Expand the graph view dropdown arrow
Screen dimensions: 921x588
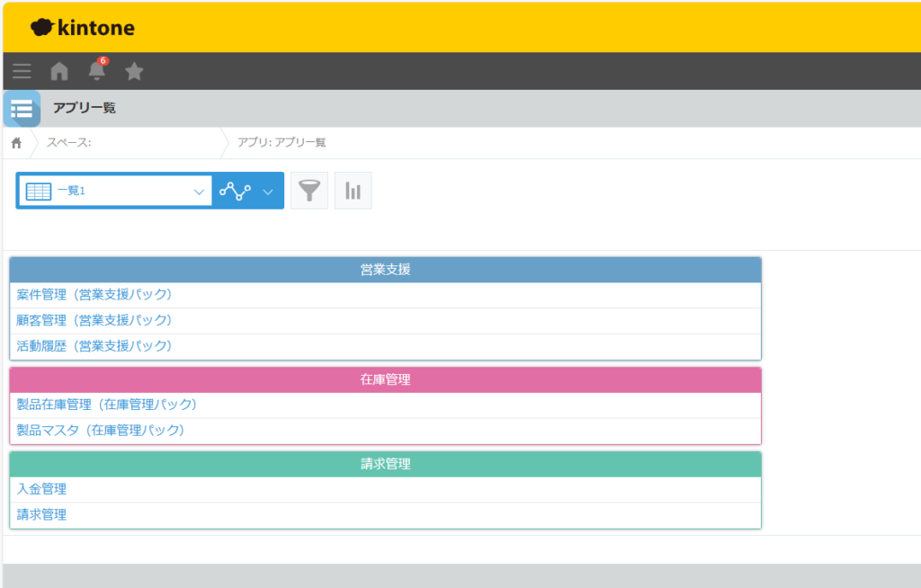(267, 191)
